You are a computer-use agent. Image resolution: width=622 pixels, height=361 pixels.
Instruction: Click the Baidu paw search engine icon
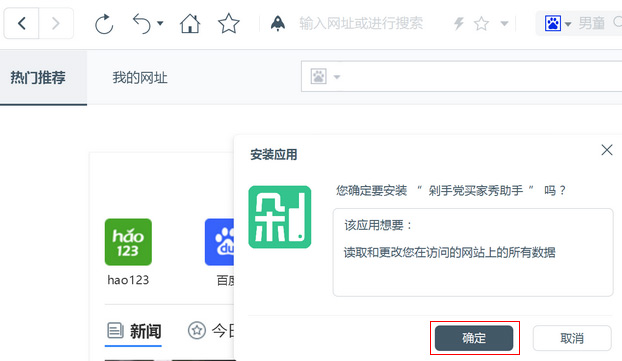[x=553, y=23]
